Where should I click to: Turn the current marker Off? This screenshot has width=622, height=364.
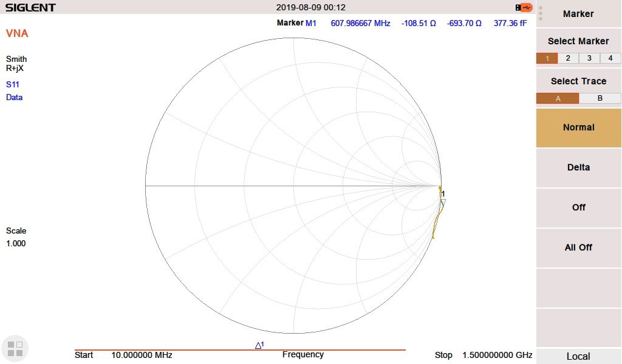tap(578, 207)
